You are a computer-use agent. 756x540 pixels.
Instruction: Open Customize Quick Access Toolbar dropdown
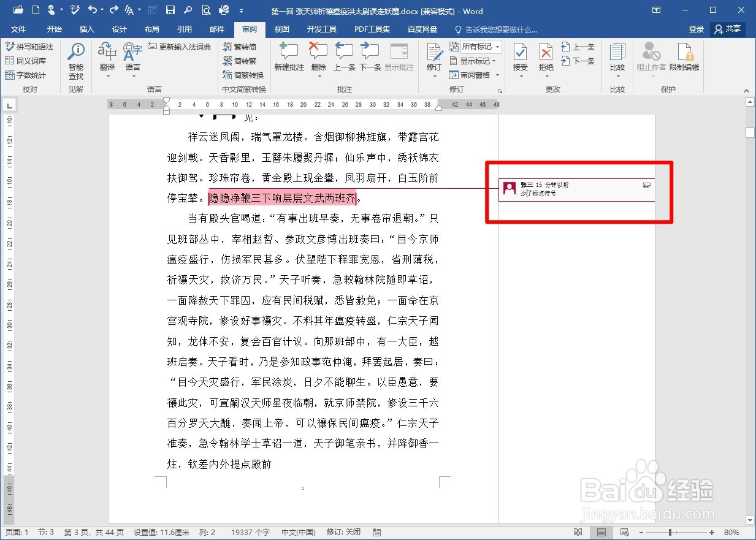tap(240, 11)
